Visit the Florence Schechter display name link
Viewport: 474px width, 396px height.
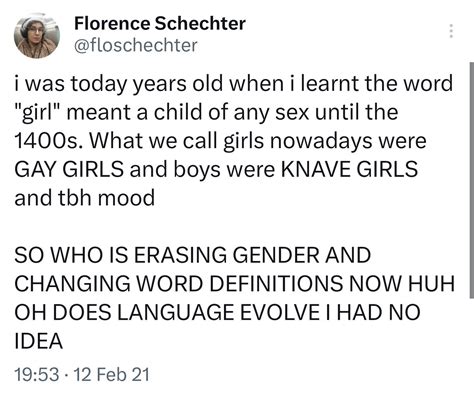click(x=160, y=23)
